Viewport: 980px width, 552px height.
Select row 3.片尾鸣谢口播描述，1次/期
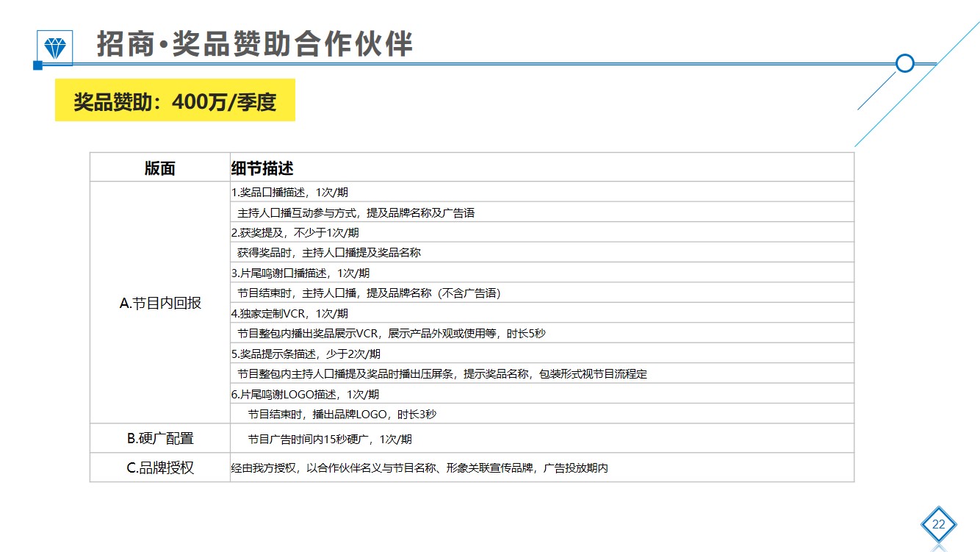click(542, 273)
